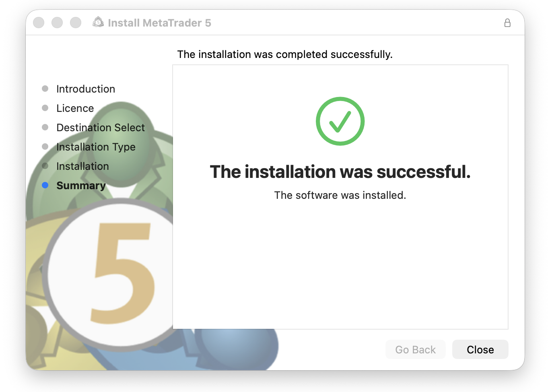The height and width of the screenshot is (392, 552).
Task: Click the installation success heading text
Action: click(340, 172)
